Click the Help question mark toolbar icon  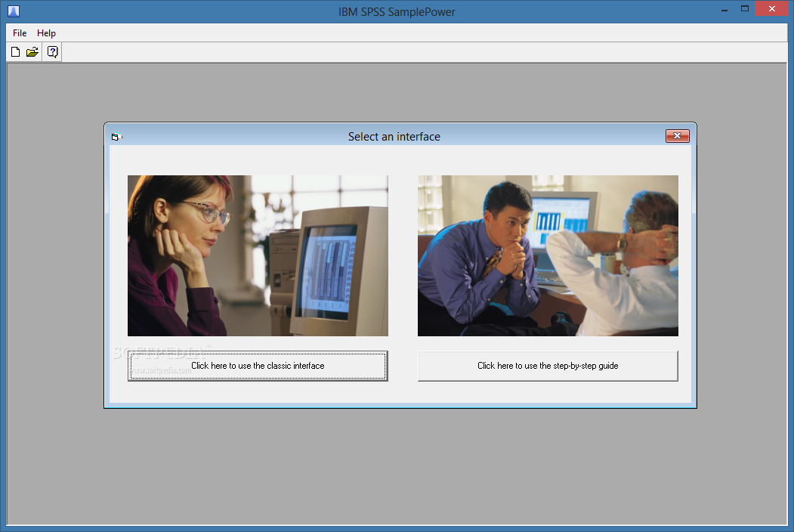point(52,51)
